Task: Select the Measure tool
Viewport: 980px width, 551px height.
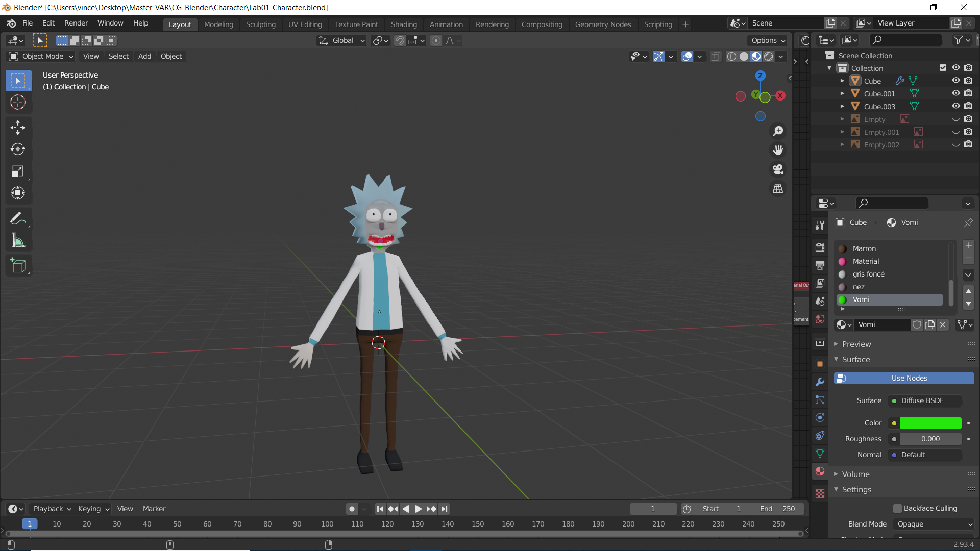Action: pyautogui.click(x=18, y=241)
